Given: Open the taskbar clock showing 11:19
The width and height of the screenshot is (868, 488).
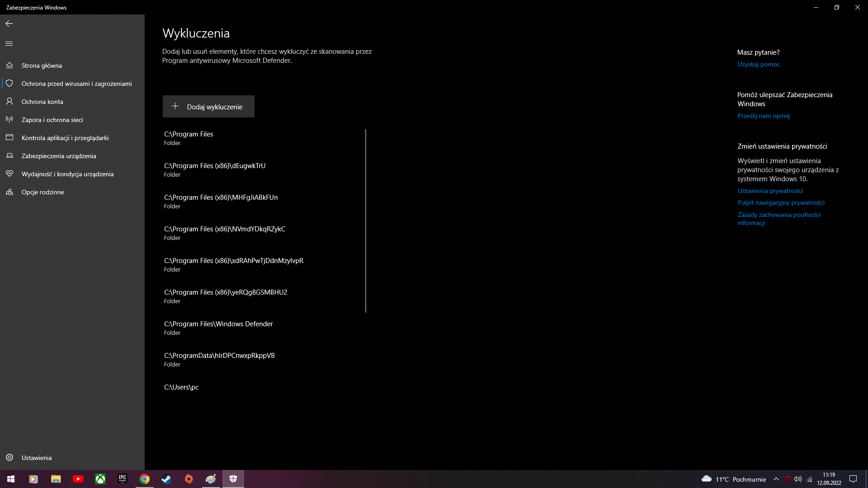Looking at the screenshot, I should [829, 479].
